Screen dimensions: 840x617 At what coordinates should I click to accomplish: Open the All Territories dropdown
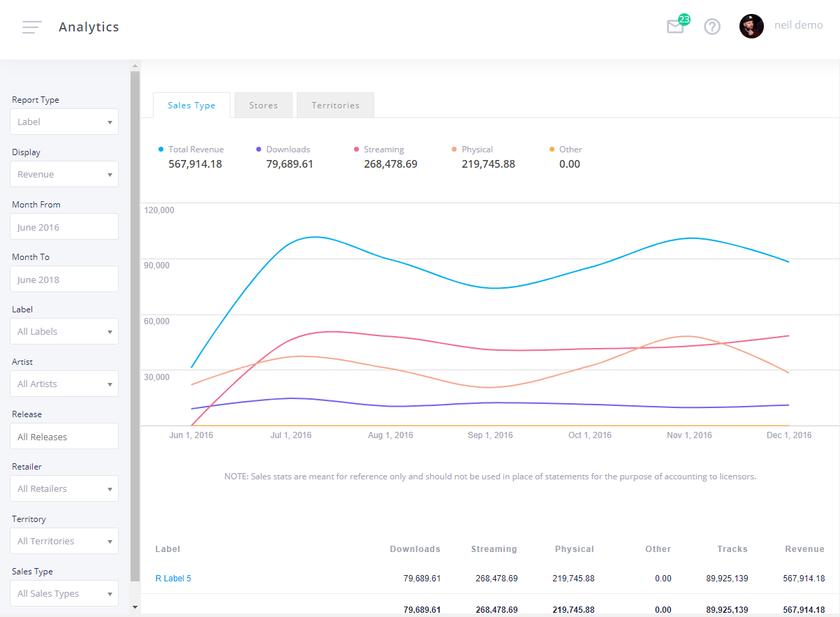click(64, 541)
